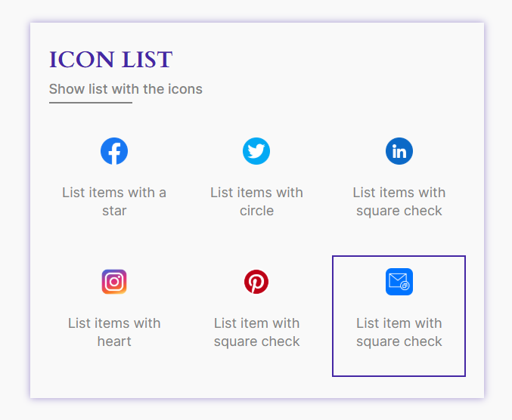Click the "ICON LIST" heading
The width and height of the screenshot is (512, 420).
point(110,60)
